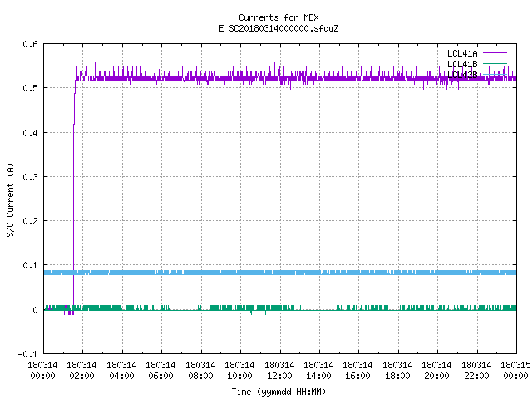Click the x-axis label "Time (yymmdd HH:MM)"
This screenshot has height=399, width=532.
click(x=278, y=392)
